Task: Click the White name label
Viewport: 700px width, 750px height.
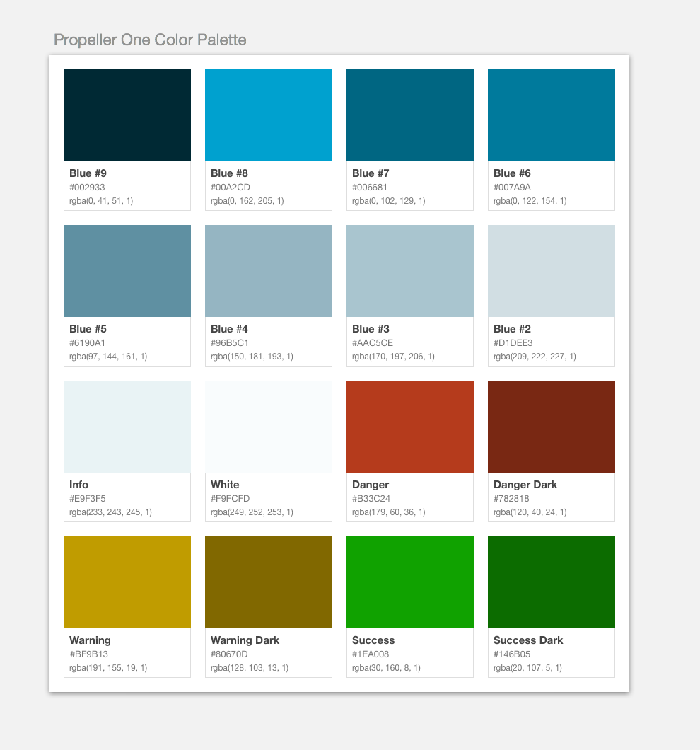Action: [x=225, y=485]
